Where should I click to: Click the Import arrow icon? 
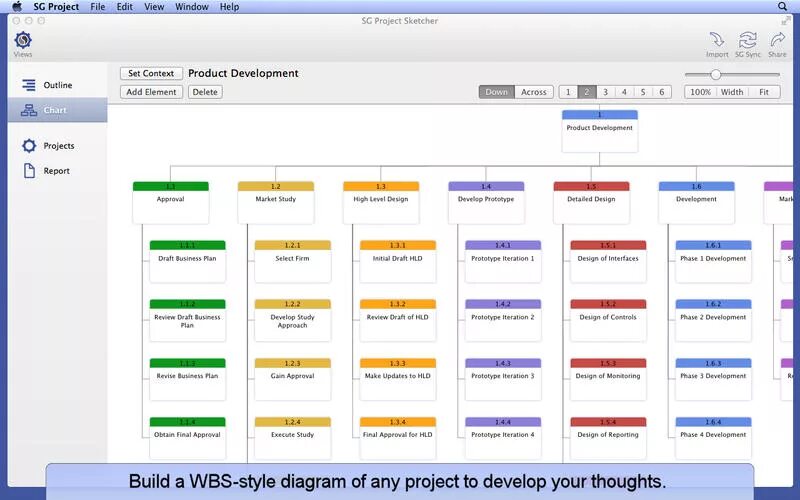717,40
